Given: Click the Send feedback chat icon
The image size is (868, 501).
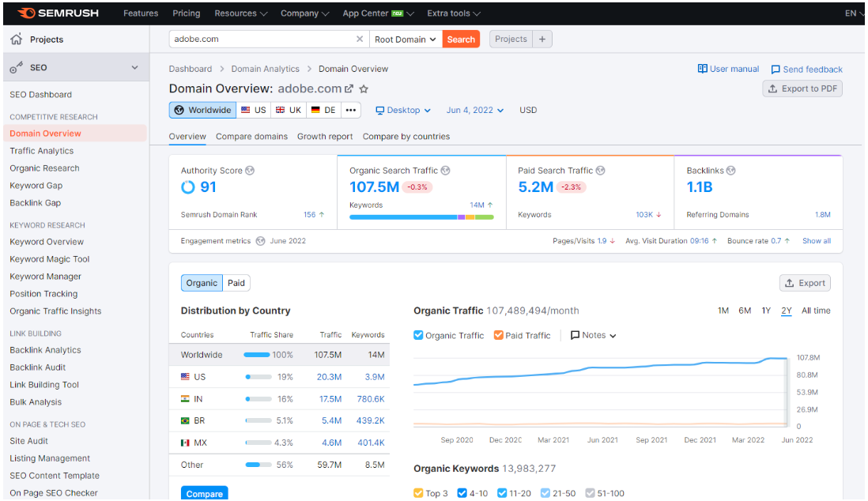Looking at the screenshot, I should pos(776,70).
